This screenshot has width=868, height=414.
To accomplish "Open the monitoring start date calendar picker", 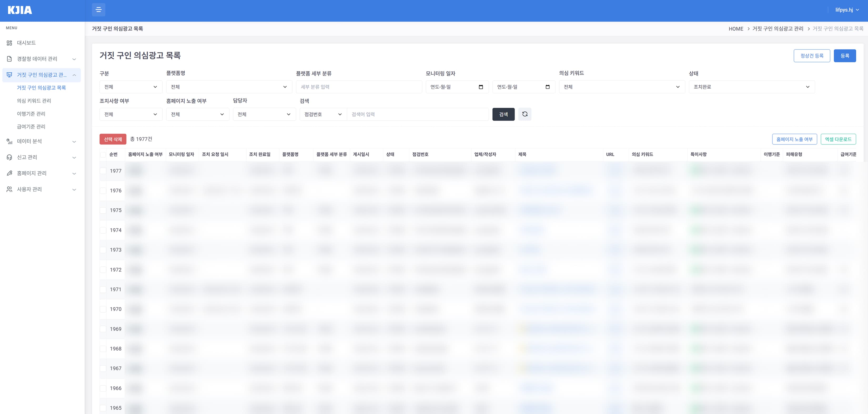I will point(481,87).
